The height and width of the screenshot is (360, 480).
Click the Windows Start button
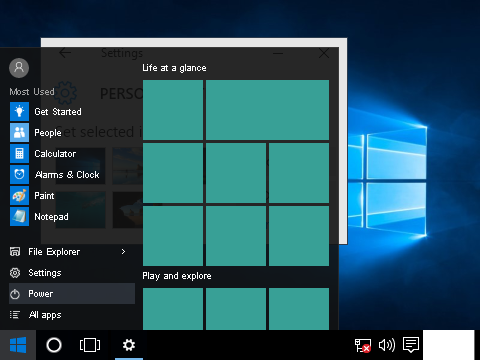pos(18,345)
